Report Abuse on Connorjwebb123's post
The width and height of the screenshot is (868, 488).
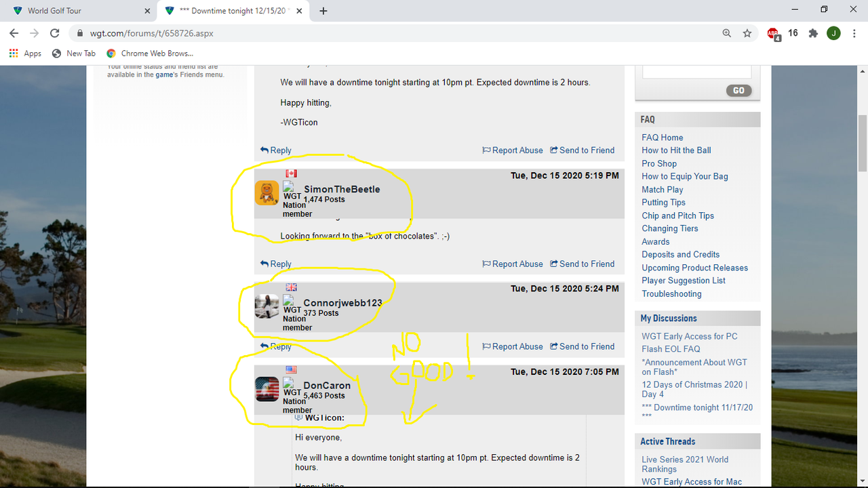pyautogui.click(x=513, y=346)
